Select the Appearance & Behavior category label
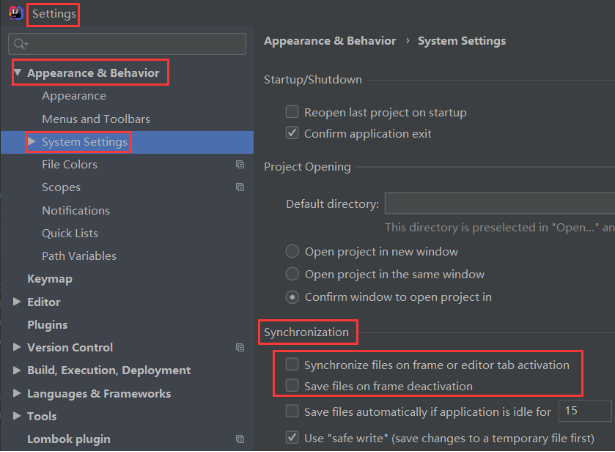 point(93,73)
